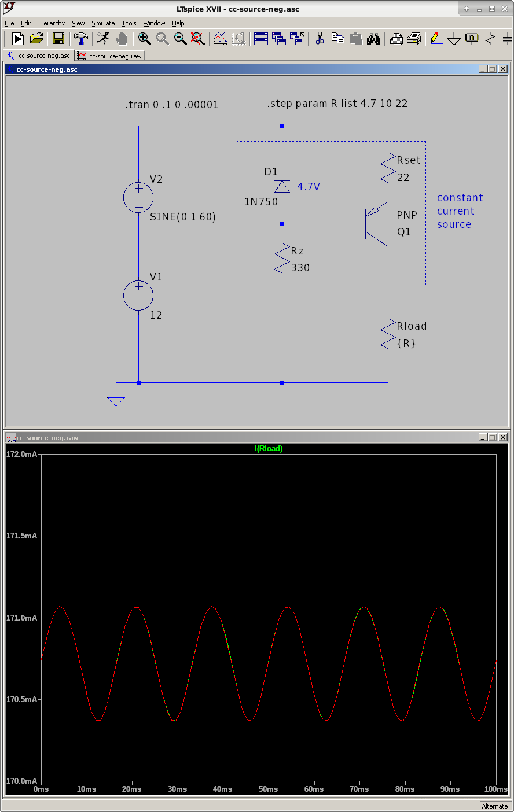
Task: Click the .tran simulation directive text
Action: click(x=172, y=105)
